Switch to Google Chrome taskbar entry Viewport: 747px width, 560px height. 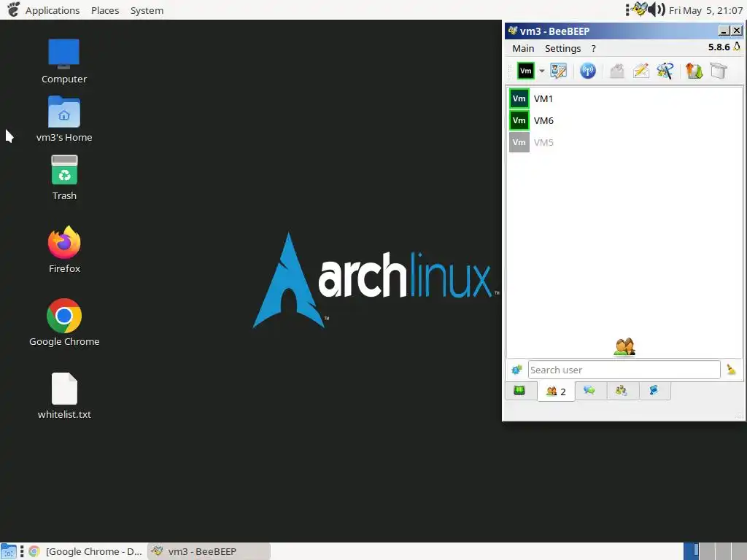(86, 551)
